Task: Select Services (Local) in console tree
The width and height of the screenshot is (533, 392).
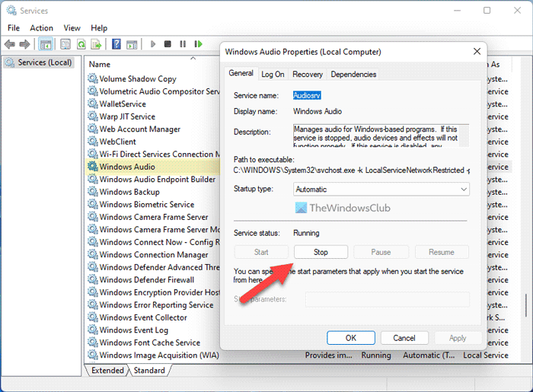Action: click(38, 62)
